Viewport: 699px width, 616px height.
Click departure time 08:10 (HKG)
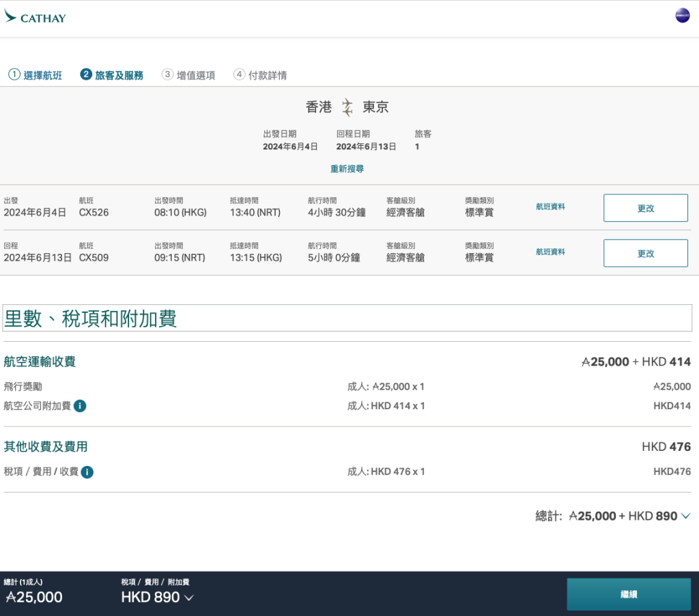pos(180,212)
